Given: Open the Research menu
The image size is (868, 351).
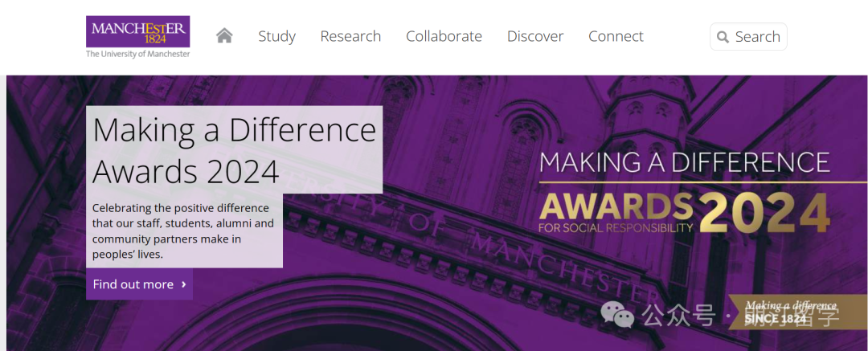Looking at the screenshot, I should pyautogui.click(x=350, y=36).
